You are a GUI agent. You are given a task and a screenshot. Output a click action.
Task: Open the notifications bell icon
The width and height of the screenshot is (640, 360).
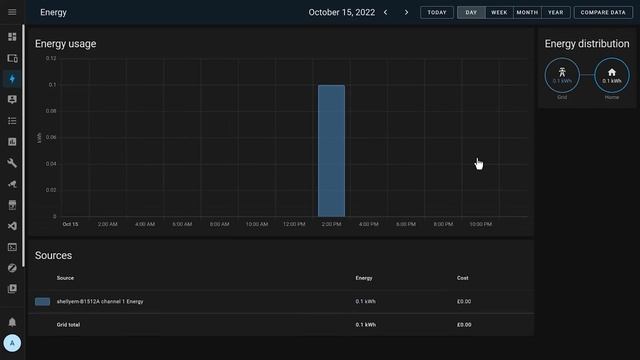click(12, 322)
